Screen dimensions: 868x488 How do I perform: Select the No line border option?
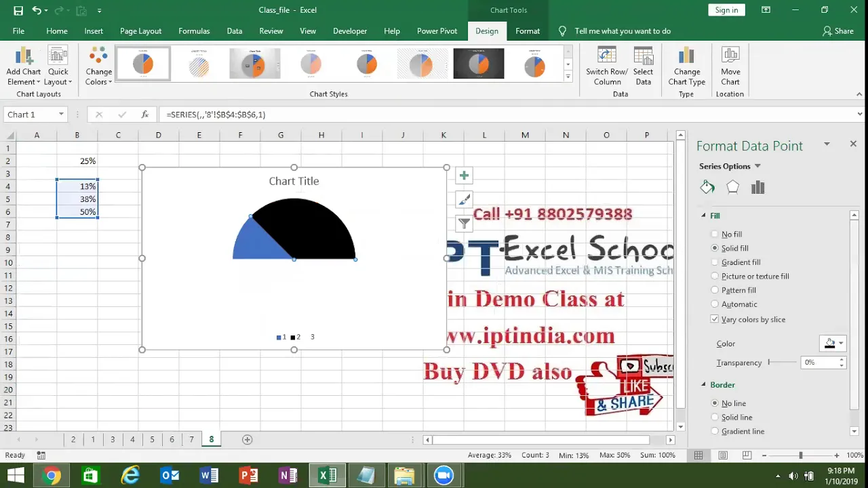715,403
